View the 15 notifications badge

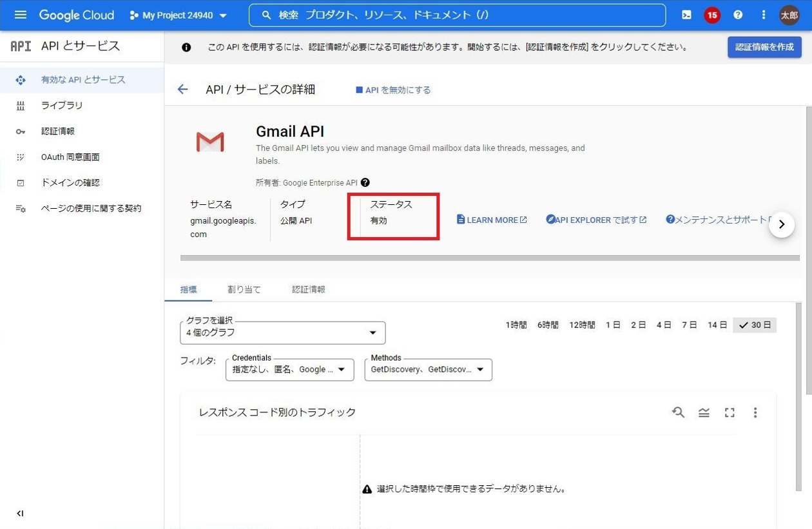712,15
